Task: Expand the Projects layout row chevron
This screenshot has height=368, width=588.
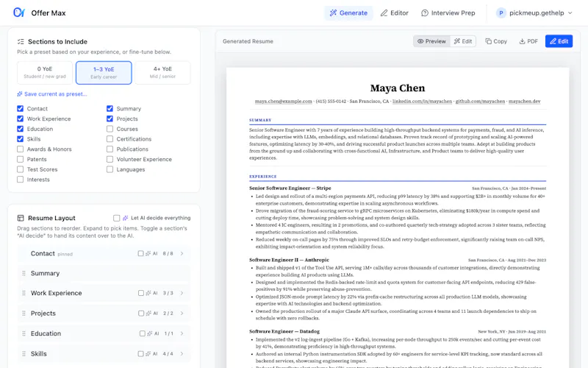Action: click(182, 314)
